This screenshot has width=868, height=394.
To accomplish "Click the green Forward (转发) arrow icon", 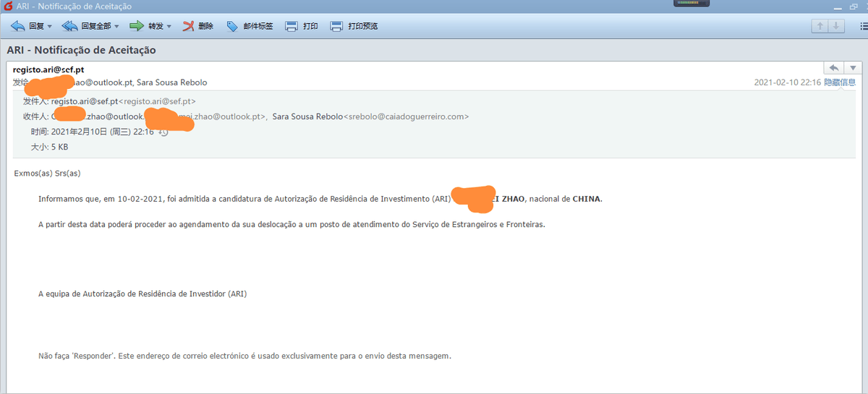I will coord(137,26).
